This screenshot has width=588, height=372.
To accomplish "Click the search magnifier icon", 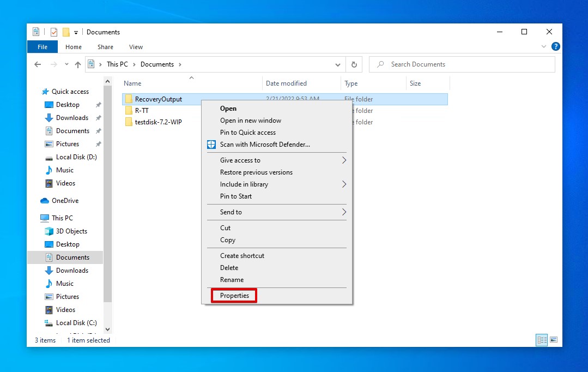I will coord(379,64).
